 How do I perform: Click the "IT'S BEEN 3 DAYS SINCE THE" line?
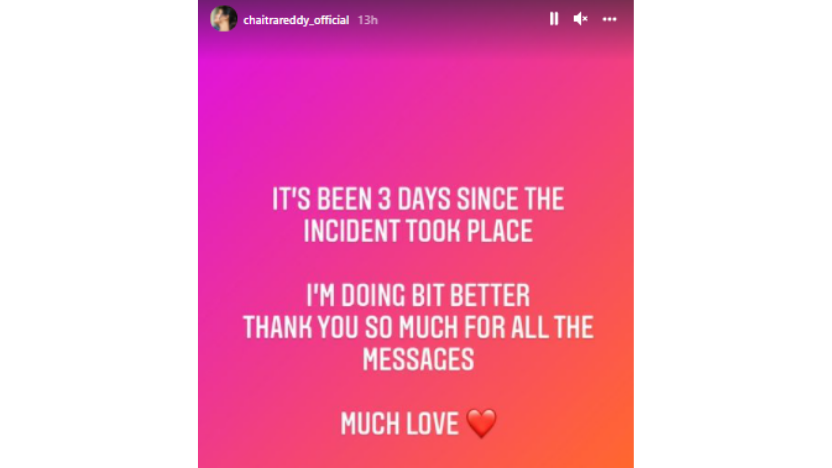click(x=418, y=200)
